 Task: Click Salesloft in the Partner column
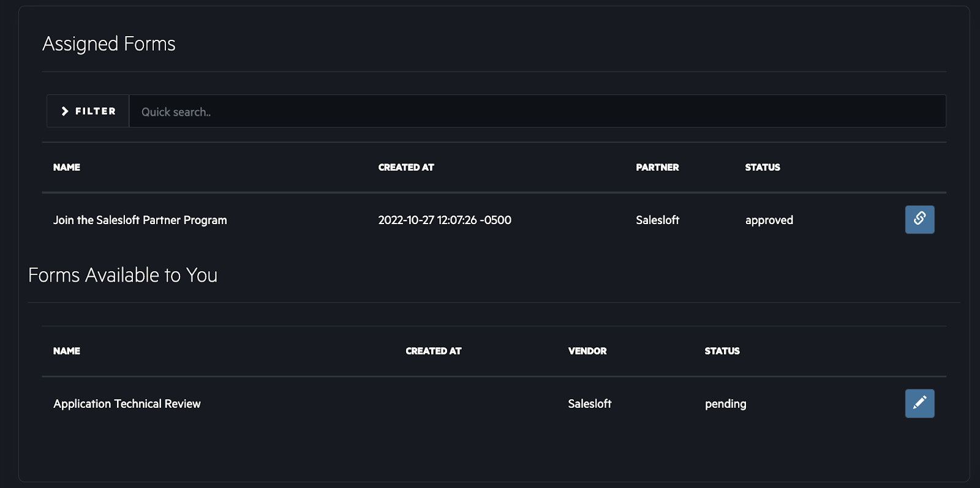point(657,220)
